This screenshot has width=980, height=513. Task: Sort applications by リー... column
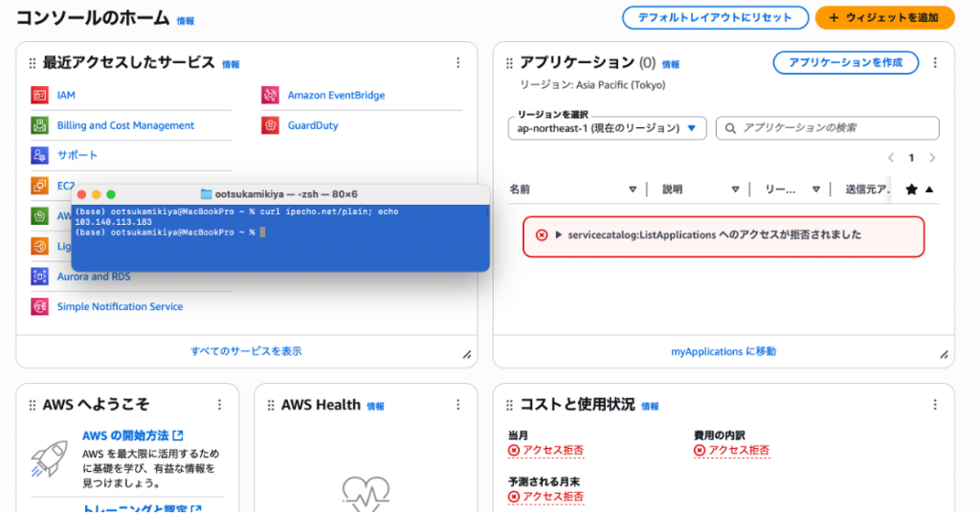click(x=815, y=190)
